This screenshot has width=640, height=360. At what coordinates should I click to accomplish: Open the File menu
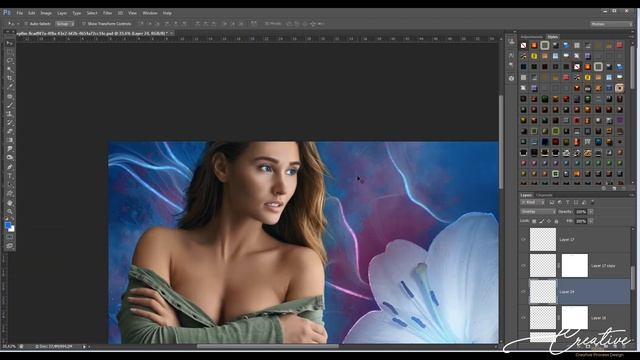pos(20,13)
